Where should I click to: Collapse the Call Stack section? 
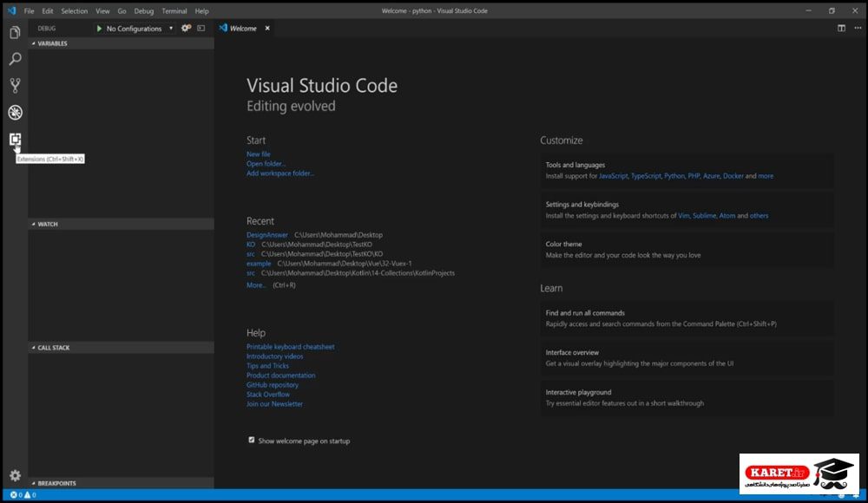(122, 348)
